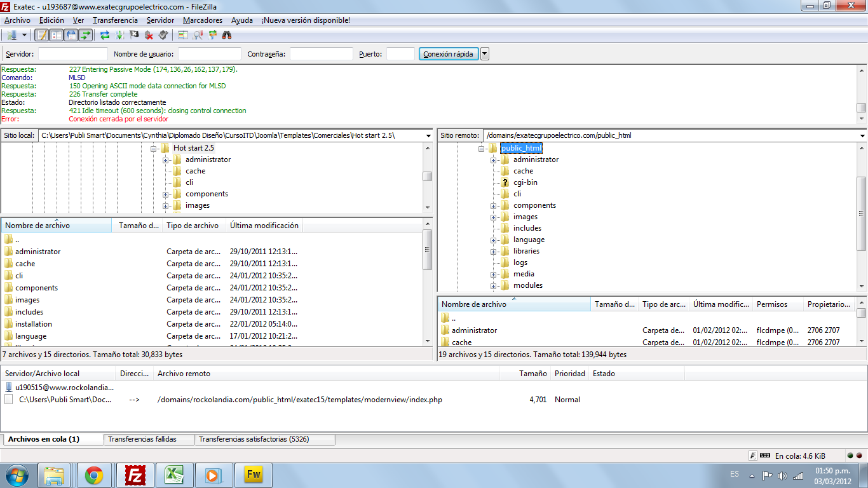
Task: Open the quick connect history dropdown
Action: click(x=485, y=54)
